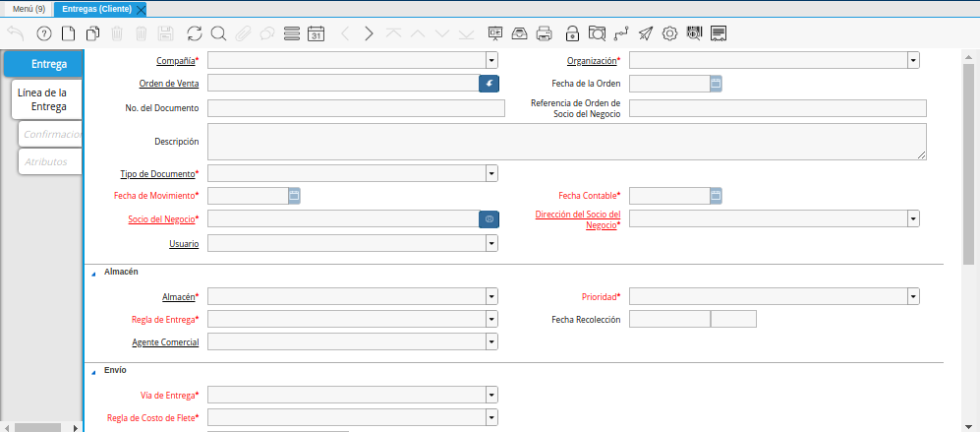The width and height of the screenshot is (980, 432).
Task: Switch to the Menú (9) tab
Action: pyautogui.click(x=29, y=10)
